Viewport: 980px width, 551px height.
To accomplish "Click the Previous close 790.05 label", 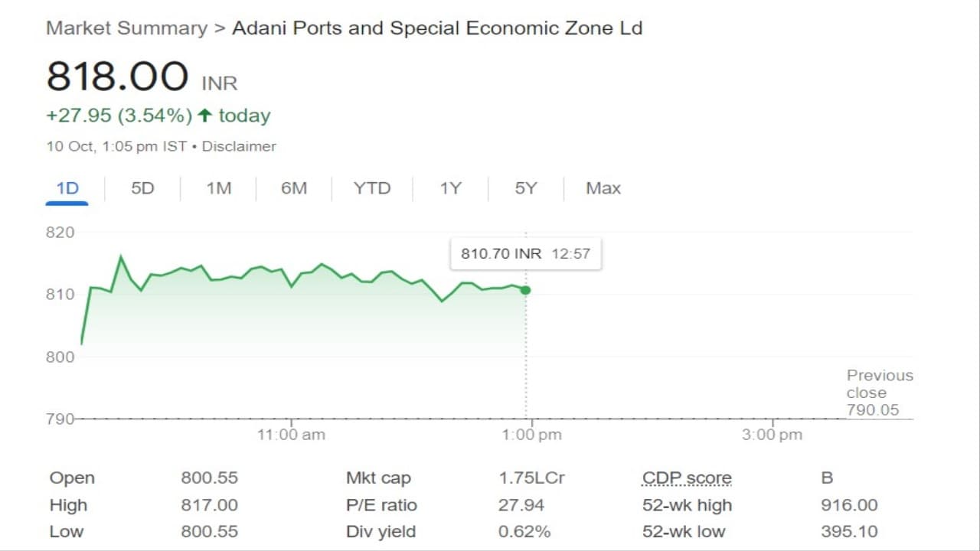I will 879,393.
